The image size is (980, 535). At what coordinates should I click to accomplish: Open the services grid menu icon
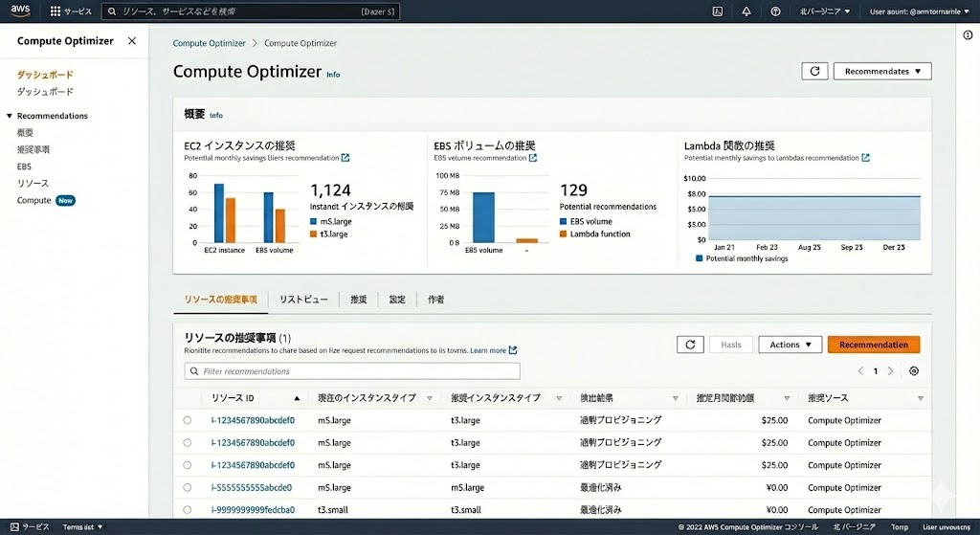55,11
